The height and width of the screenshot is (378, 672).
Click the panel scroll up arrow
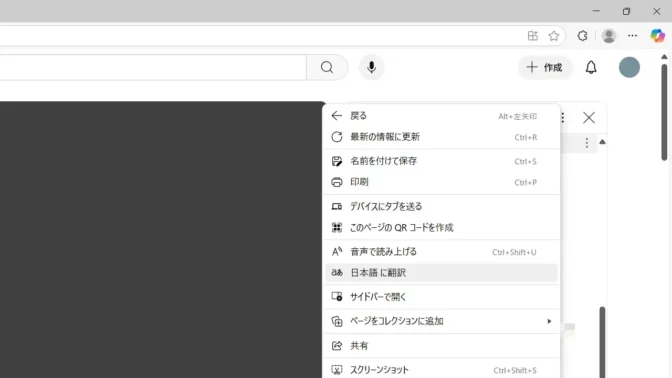[602, 142]
